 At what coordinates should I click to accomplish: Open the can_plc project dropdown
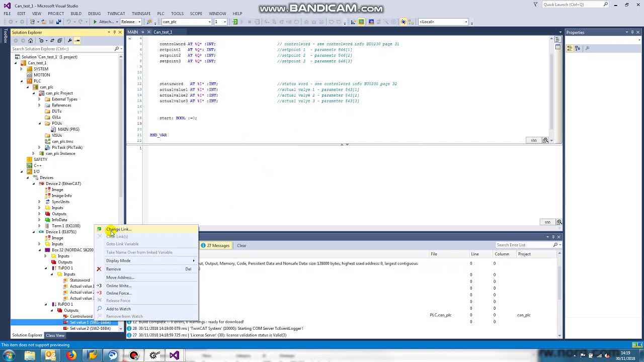coord(209,22)
